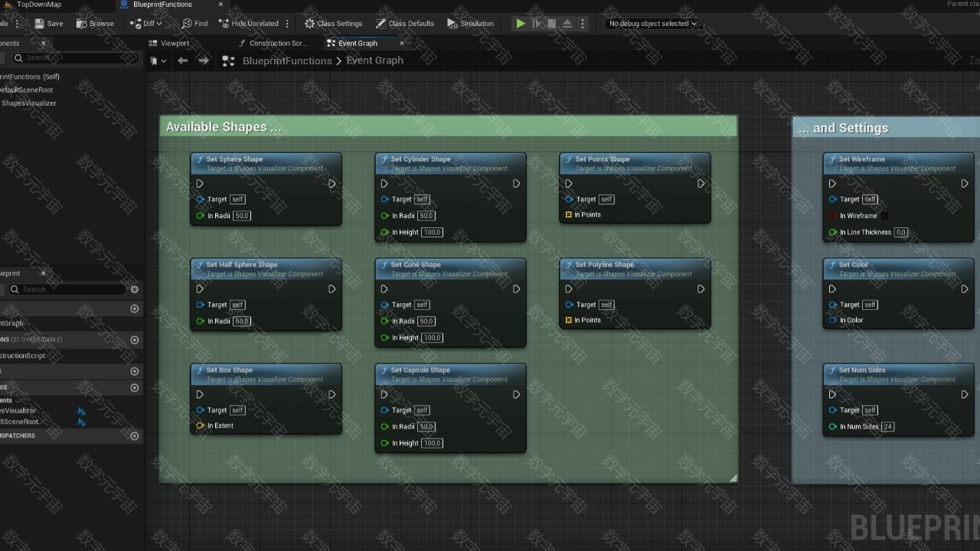Screen dimensions: 980x551
Task: Click the My Blueprint settings gear icon
Action: [135, 289]
